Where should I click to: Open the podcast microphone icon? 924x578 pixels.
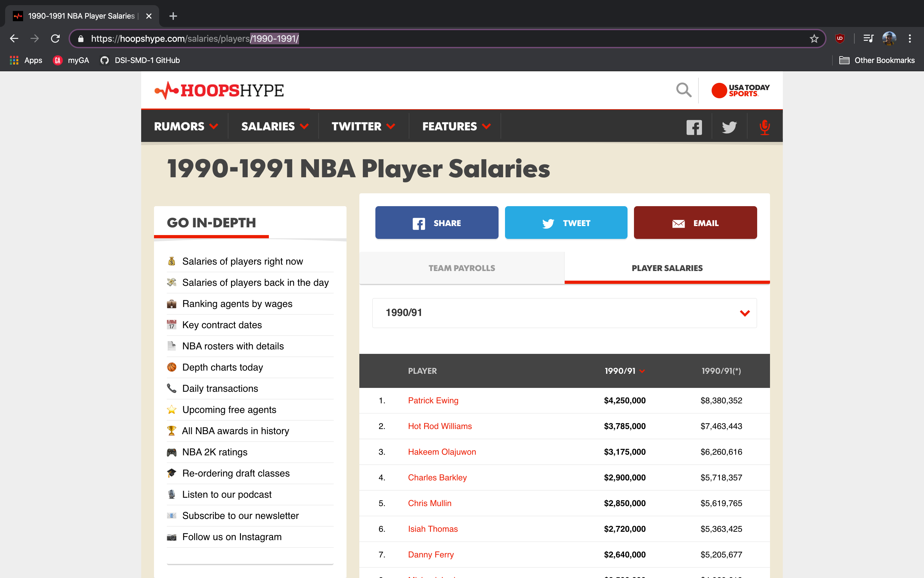[765, 127]
